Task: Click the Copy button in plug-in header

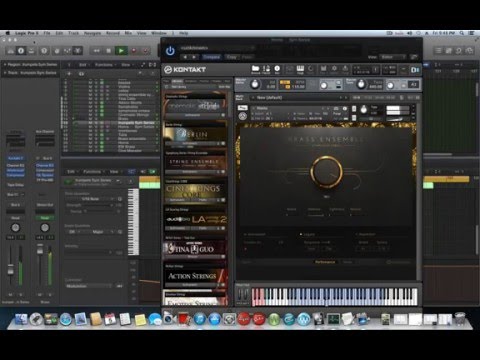Action: click(231, 57)
